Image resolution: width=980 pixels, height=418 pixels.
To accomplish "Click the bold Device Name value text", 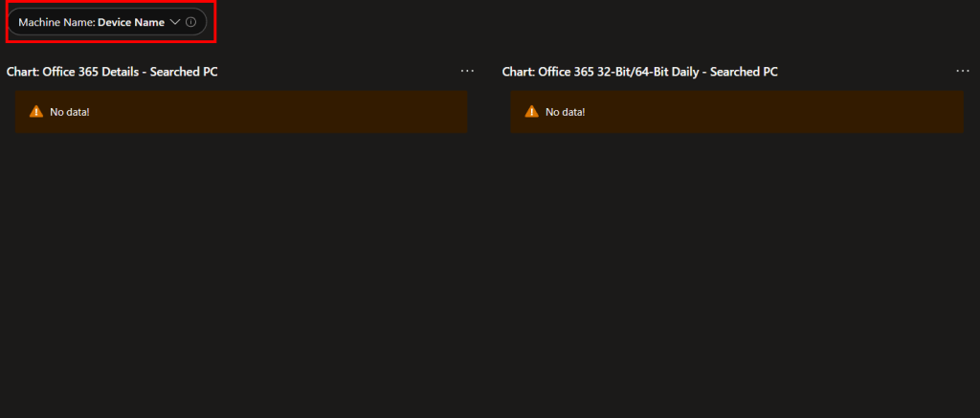I will [x=131, y=22].
